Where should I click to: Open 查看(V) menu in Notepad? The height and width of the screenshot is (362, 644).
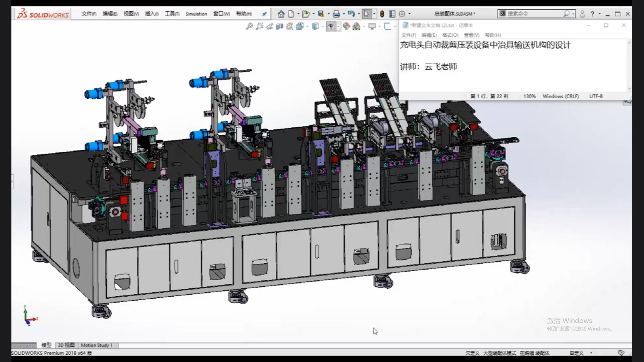point(471,35)
